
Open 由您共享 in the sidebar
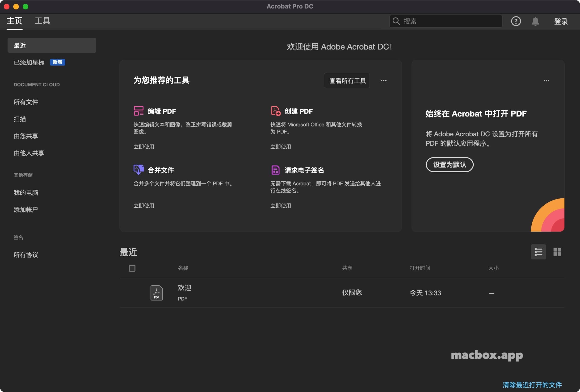(x=26, y=136)
